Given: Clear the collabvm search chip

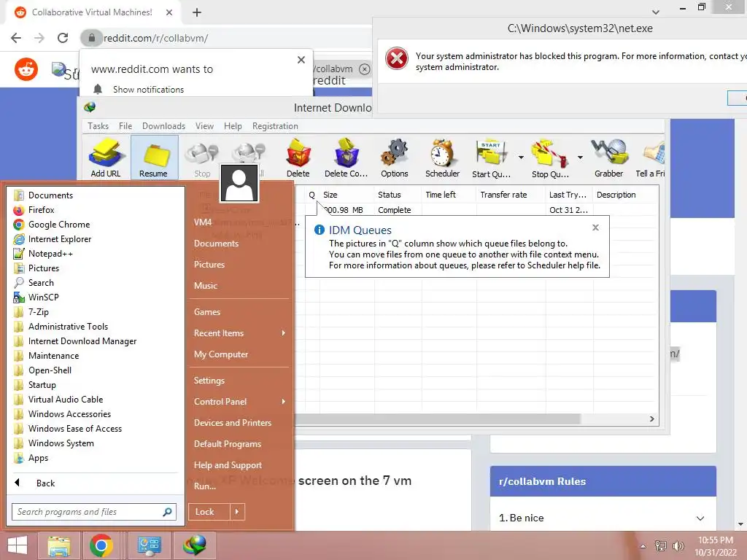Looking at the screenshot, I should point(365,69).
